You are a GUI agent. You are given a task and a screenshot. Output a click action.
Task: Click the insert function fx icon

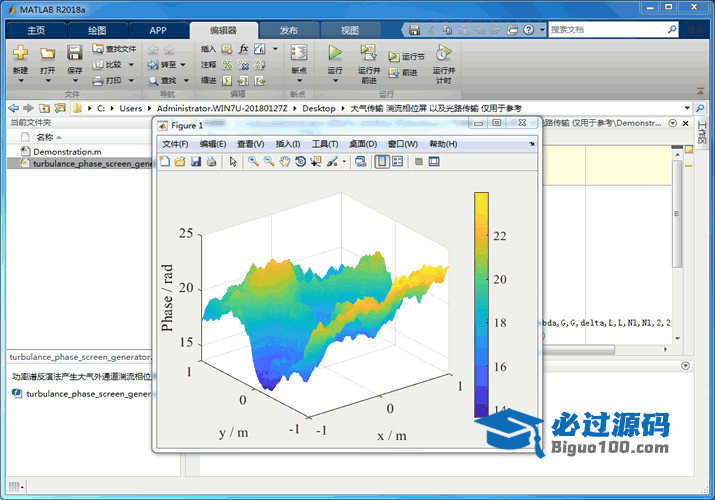coord(244,49)
